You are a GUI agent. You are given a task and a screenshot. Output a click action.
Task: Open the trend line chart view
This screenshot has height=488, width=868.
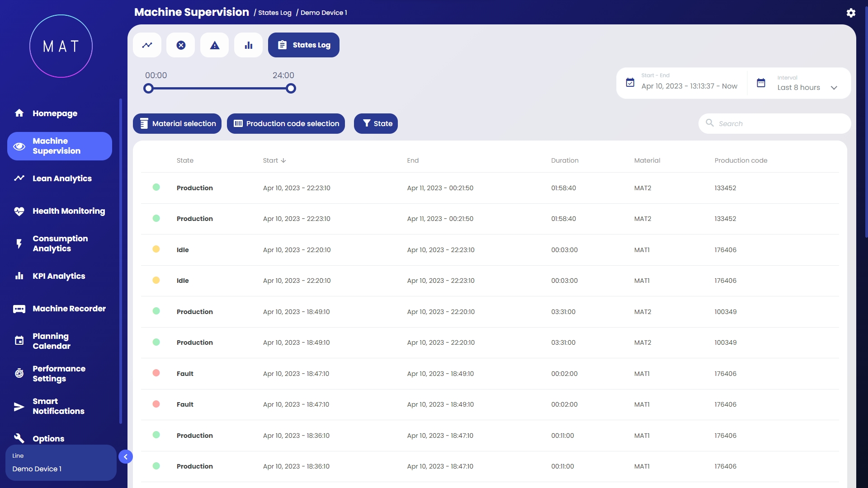click(x=147, y=45)
